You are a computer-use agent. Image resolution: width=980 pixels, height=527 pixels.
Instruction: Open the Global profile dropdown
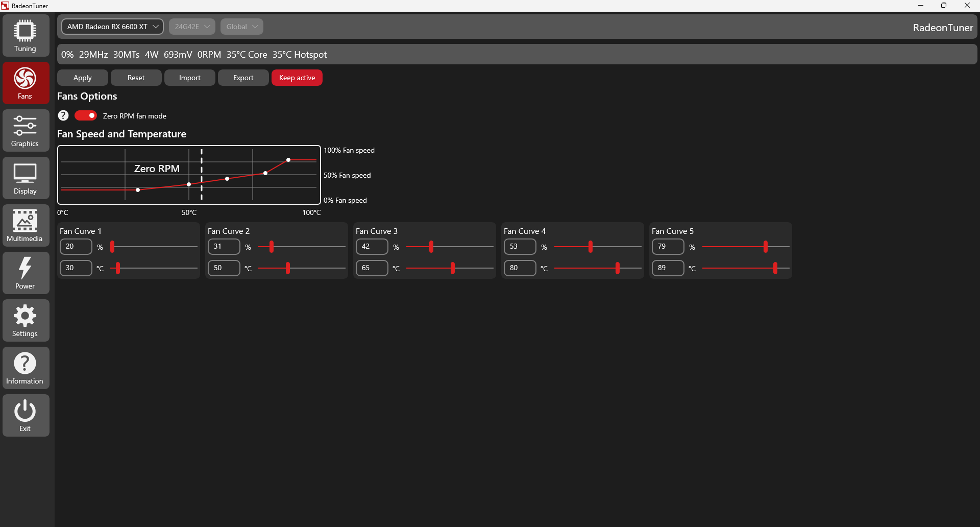(x=242, y=27)
